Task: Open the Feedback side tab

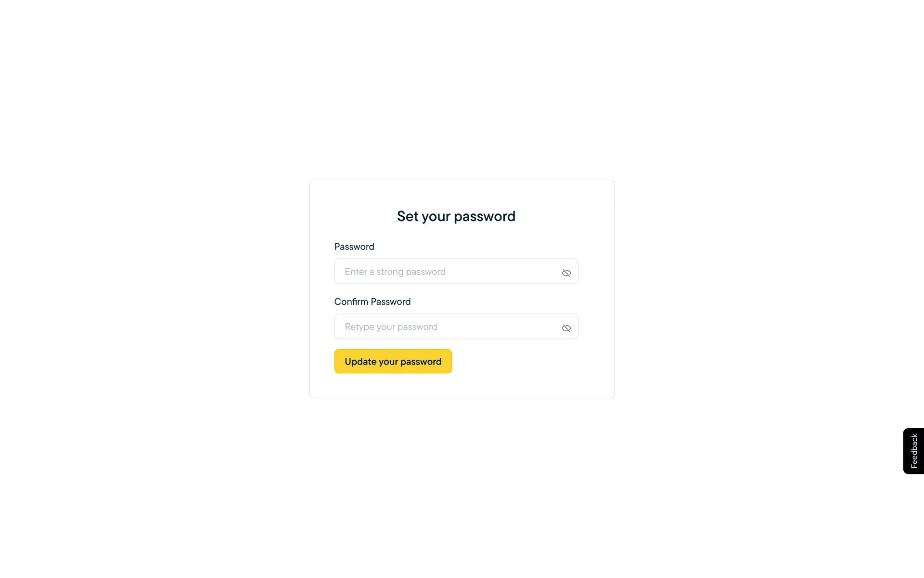Action: pyautogui.click(x=913, y=451)
